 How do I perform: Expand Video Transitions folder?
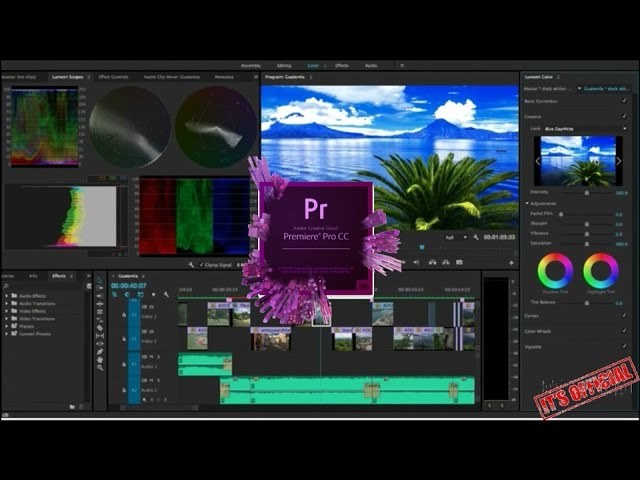point(7,319)
